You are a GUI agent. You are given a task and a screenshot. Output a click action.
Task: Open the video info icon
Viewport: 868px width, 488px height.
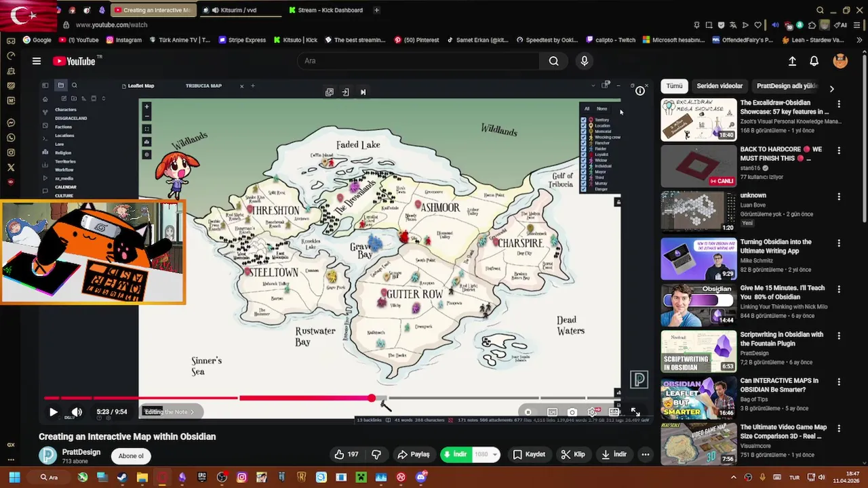pos(640,91)
